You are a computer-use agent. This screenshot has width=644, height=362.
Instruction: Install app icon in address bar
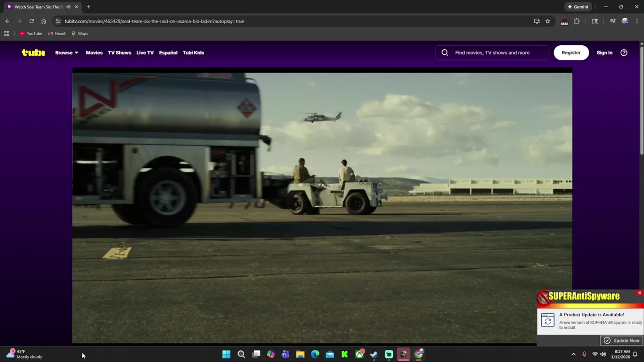537,21
